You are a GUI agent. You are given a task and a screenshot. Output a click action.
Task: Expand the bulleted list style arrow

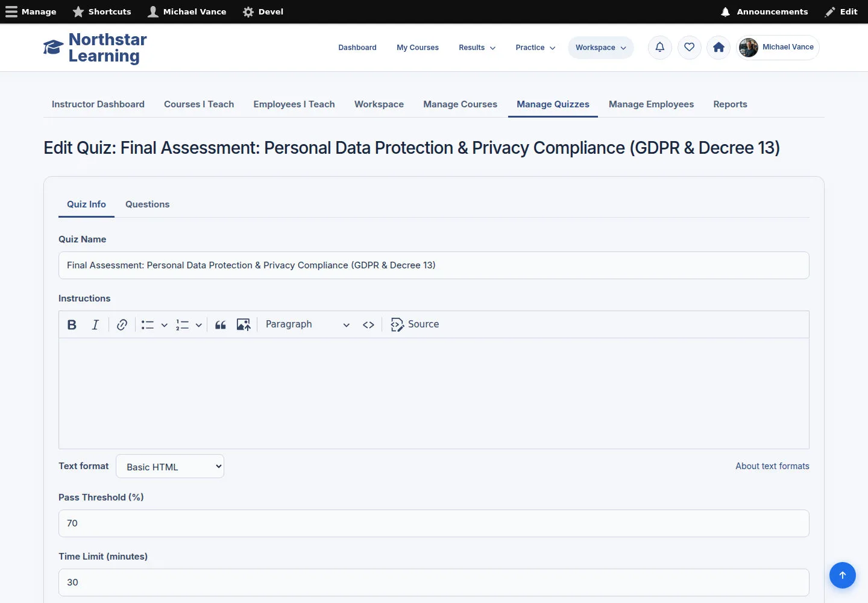pyautogui.click(x=164, y=324)
